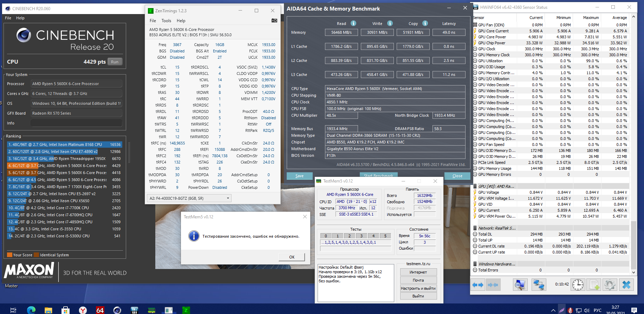
Task: Click the input language indicator РУС
Action: [x=597, y=310]
